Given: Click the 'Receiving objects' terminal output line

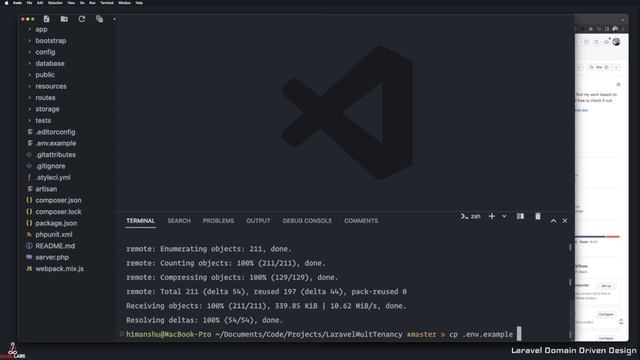Looking at the screenshot, I should pyautogui.click(x=266, y=306).
